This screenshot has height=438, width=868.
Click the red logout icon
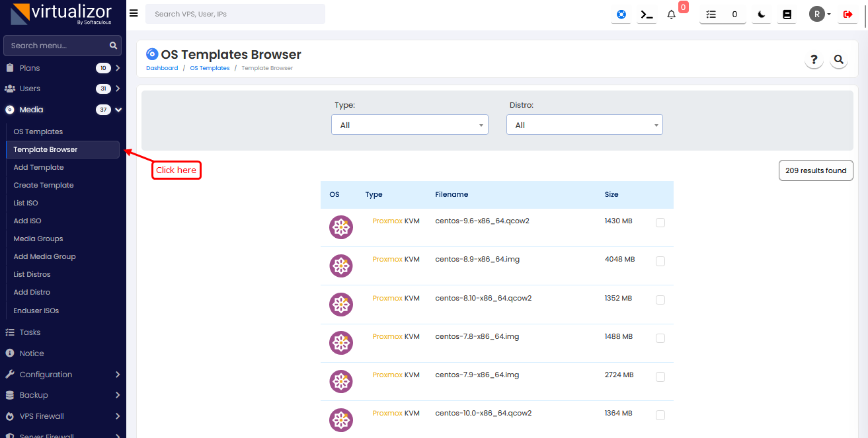(848, 15)
